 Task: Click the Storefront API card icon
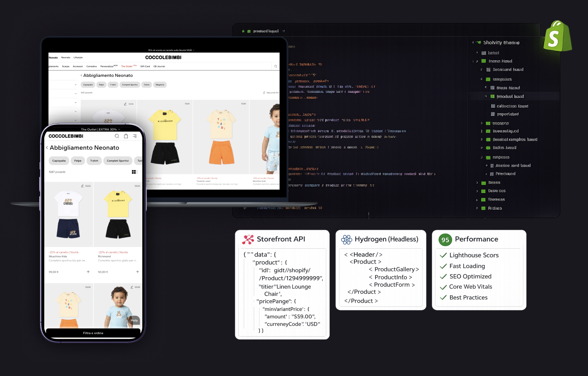[248, 239]
